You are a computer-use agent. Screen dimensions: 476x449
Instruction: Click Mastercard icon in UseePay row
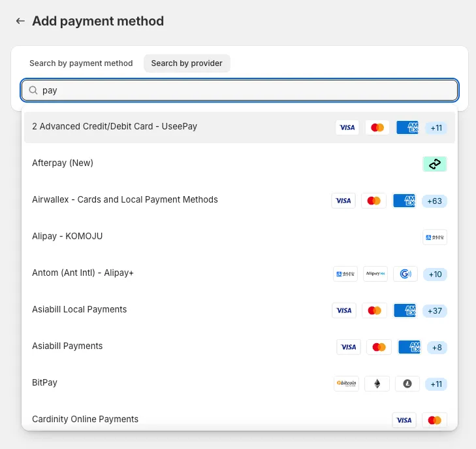(x=377, y=127)
